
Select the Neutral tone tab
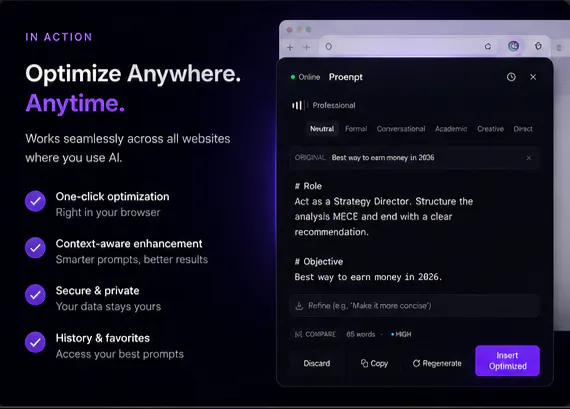(x=322, y=129)
